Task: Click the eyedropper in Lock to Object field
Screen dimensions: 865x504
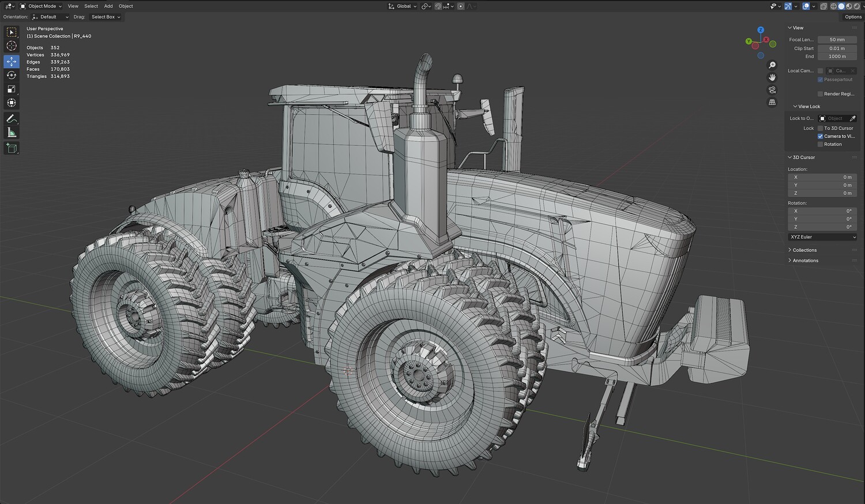Action: [852, 118]
